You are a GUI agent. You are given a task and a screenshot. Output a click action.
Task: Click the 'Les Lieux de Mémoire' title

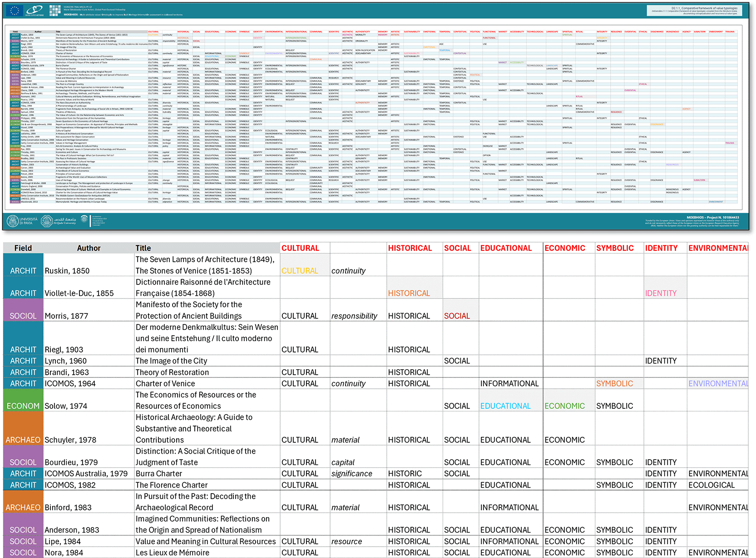(173, 553)
